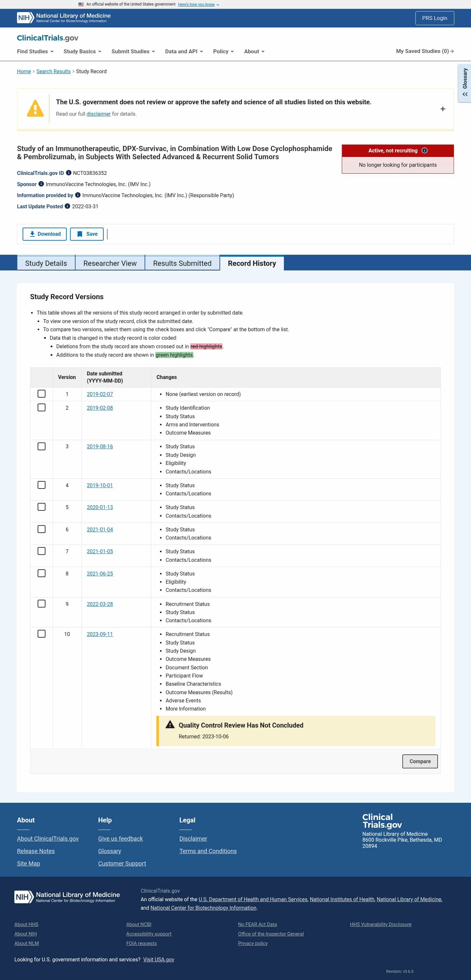Viewport: 471px width, 980px height.
Task: Open version submitted 2023-09-11
Action: (x=100, y=634)
